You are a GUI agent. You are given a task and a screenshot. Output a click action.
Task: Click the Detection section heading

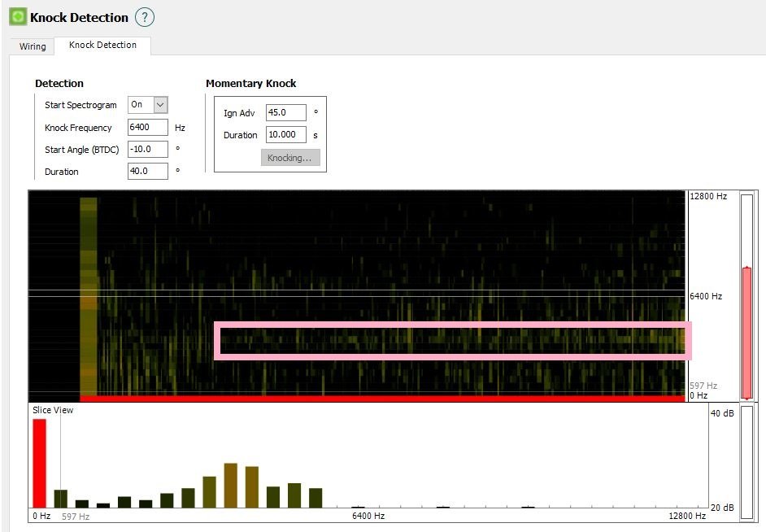(59, 84)
